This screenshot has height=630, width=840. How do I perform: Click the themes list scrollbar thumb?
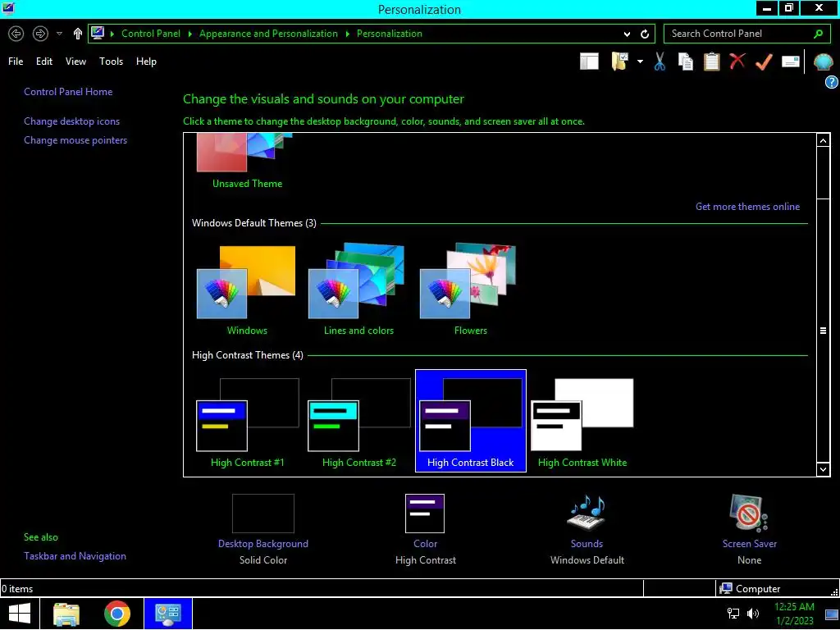(823, 331)
